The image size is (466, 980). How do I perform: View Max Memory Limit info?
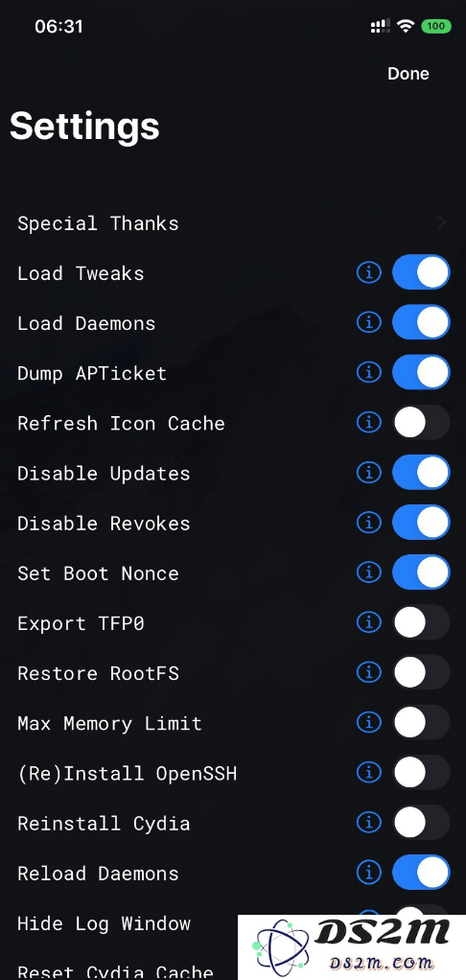click(368, 722)
